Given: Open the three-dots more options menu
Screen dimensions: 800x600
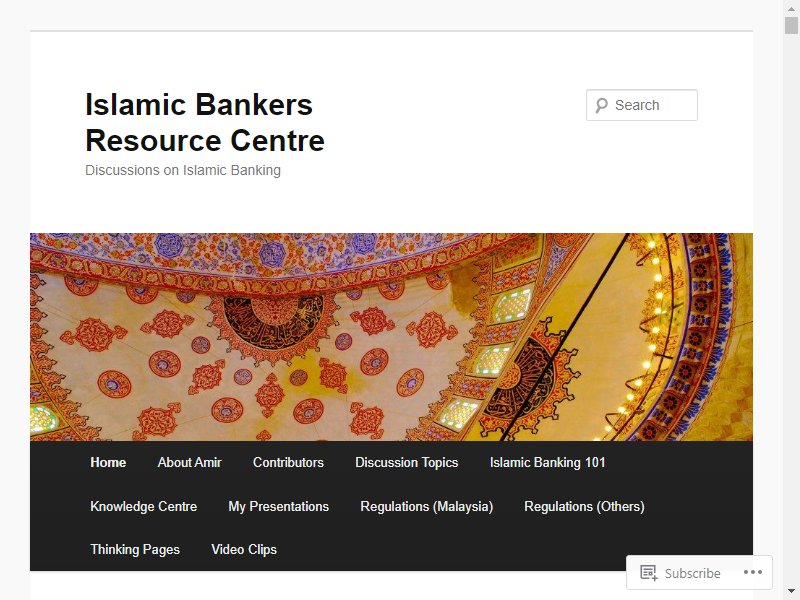Looking at the screenshot, I should [x=753, y=572].
